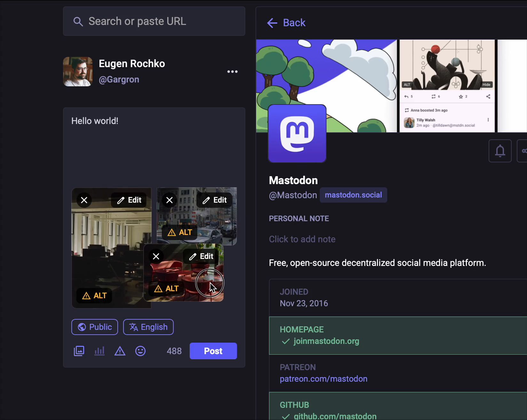Image resolution: width=527 pixels, height=420 pixels.
Task: Click the profile bio description text
Action: pos(377,263)
